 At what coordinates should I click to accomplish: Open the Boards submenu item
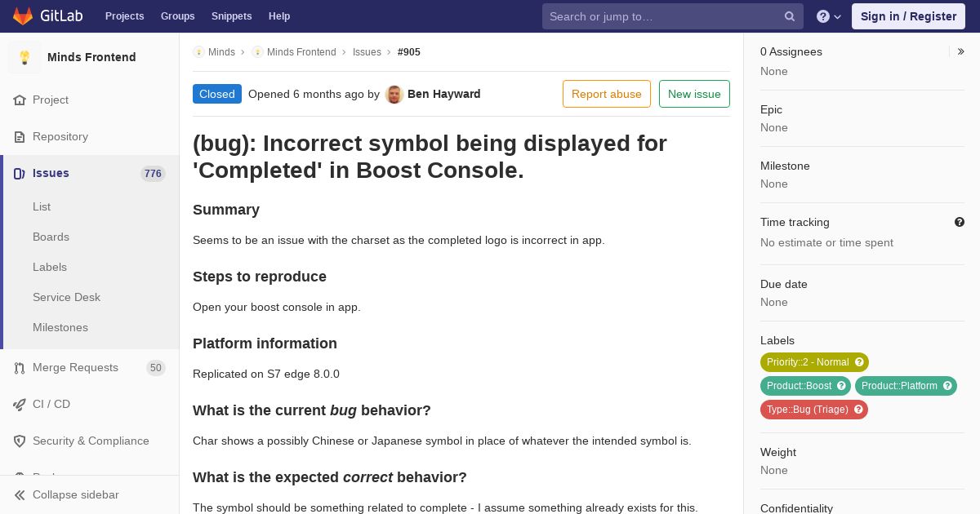click(x=51, y=237)
